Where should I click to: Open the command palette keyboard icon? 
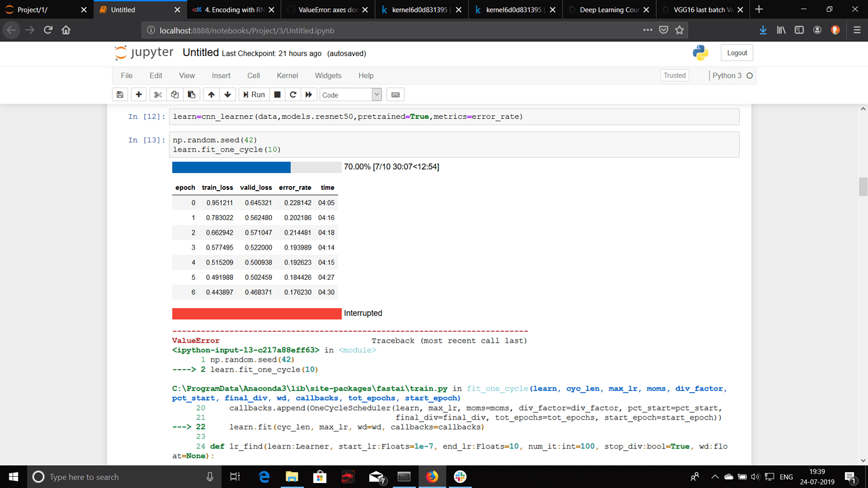(x=395, y=94)
